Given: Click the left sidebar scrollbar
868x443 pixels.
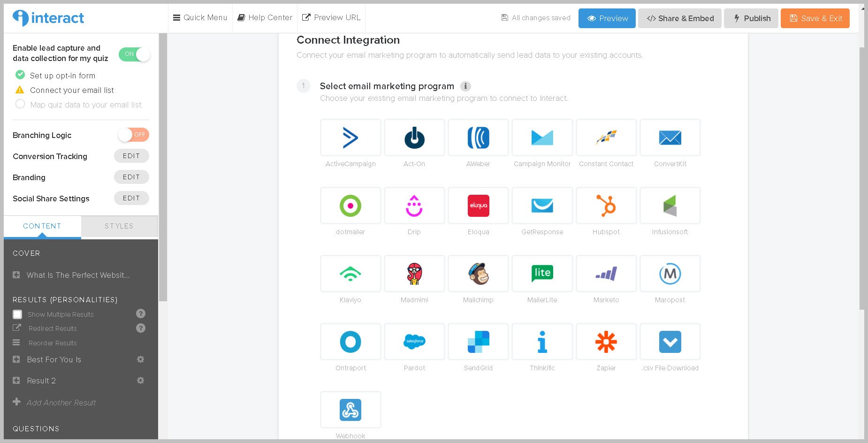Looking at the screenshot, I should [163, 167].
